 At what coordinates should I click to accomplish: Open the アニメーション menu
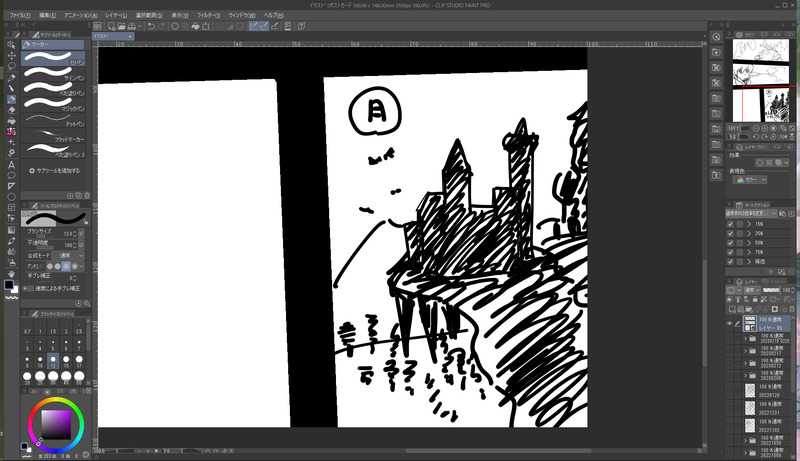click(81, 15)
